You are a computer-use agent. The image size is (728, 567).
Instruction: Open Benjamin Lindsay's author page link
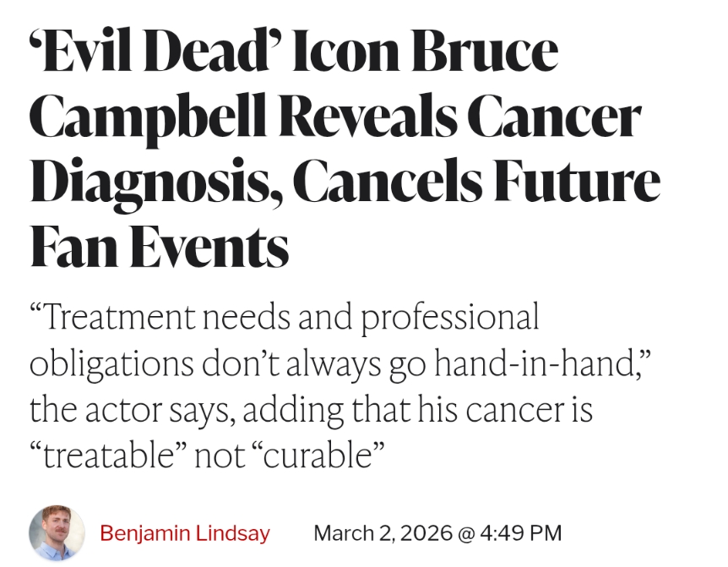[185, 533]
